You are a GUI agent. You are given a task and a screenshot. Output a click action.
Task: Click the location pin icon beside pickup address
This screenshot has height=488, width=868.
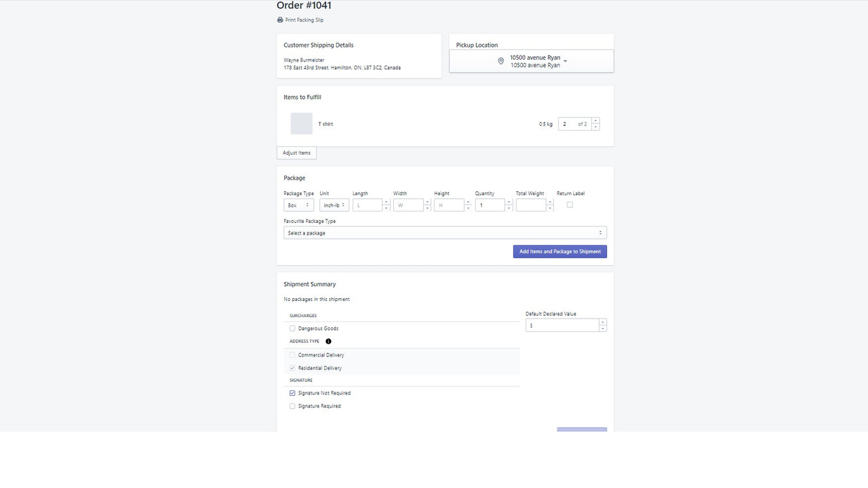(x=500, y=61)
